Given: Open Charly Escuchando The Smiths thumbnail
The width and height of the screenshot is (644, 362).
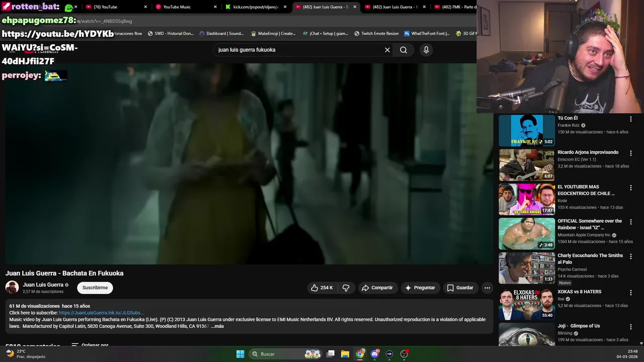Looking at the screenshot, I should click(527, 268).
